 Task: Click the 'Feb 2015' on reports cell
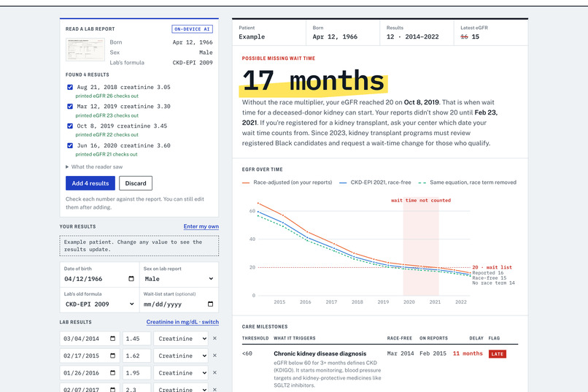[x=433, y=353]
